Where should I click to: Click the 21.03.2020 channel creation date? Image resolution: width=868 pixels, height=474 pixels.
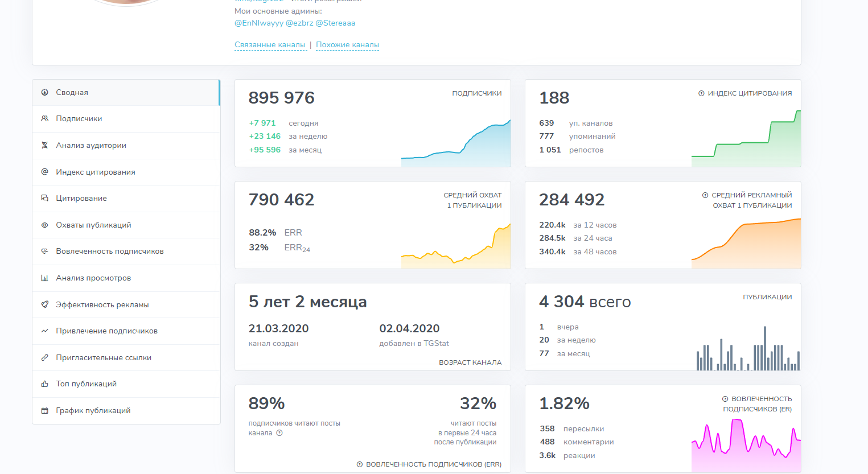pos(279,328)
